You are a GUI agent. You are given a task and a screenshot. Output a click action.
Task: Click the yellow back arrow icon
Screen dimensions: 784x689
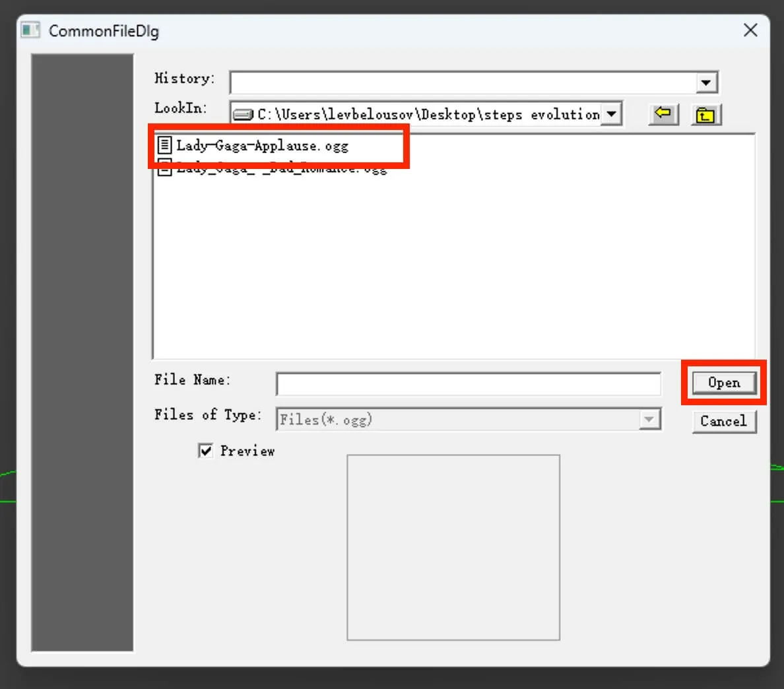point(663,114)
